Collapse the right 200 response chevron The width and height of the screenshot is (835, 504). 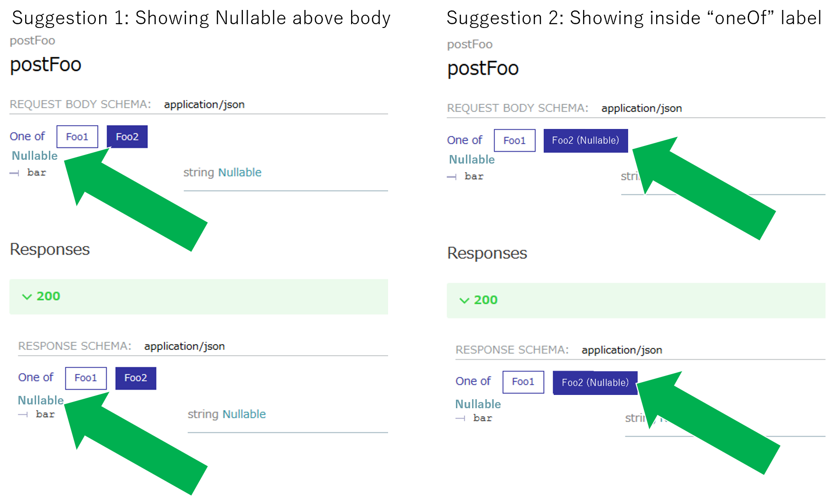coord(464,300)
